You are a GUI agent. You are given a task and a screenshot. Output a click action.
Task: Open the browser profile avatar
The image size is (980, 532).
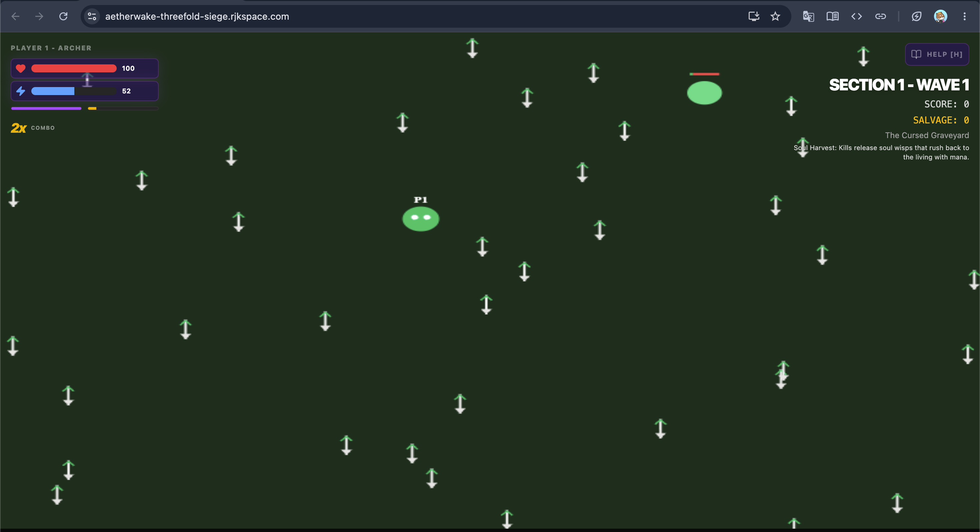pos(940,16)
